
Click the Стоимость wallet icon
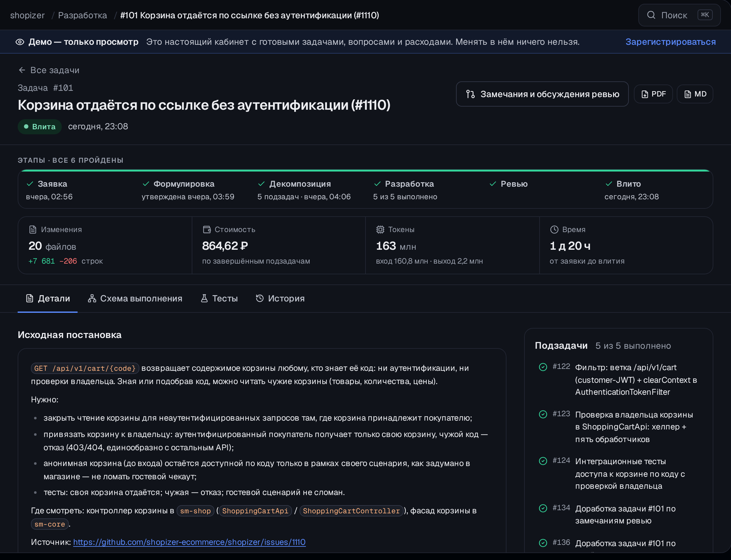pos(207,229)
